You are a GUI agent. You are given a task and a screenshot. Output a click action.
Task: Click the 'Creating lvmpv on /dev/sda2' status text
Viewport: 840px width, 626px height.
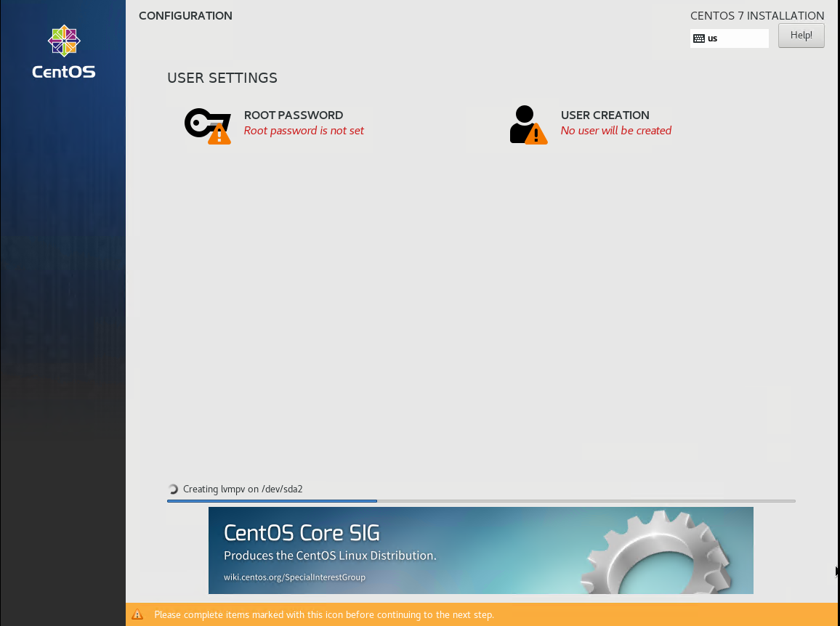pyautogui.click(x=243, y=489)
